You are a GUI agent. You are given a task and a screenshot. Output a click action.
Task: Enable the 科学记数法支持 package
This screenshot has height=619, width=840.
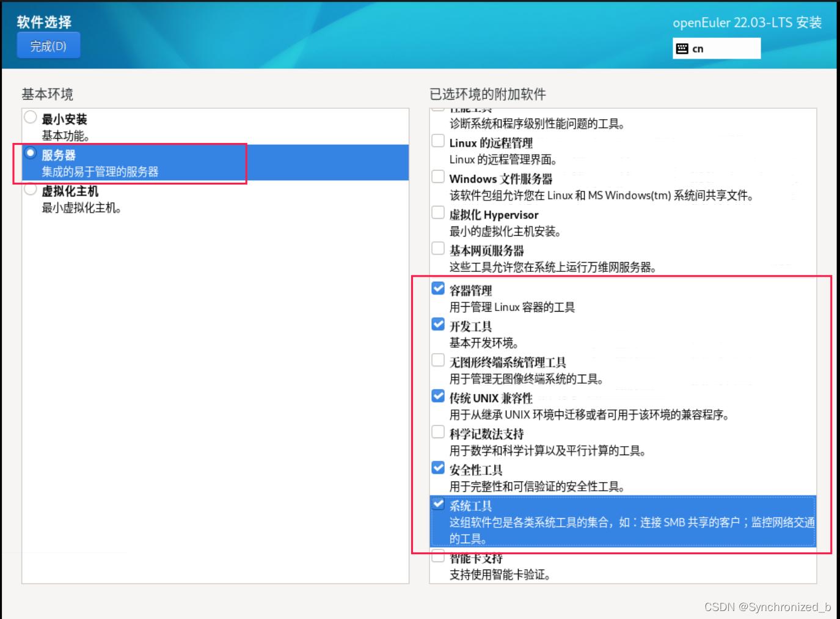click(x=437, y=431)
